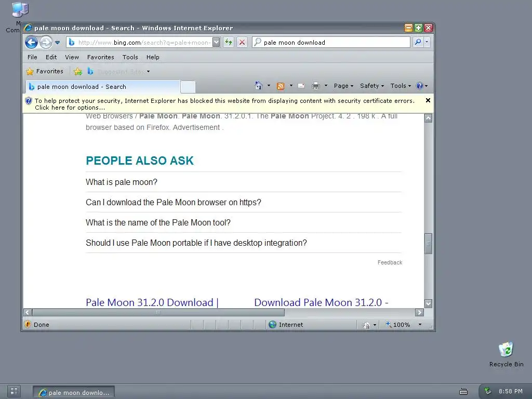Dismiss the security information bar with X
The image size is (532, 399).
[428, 100]
